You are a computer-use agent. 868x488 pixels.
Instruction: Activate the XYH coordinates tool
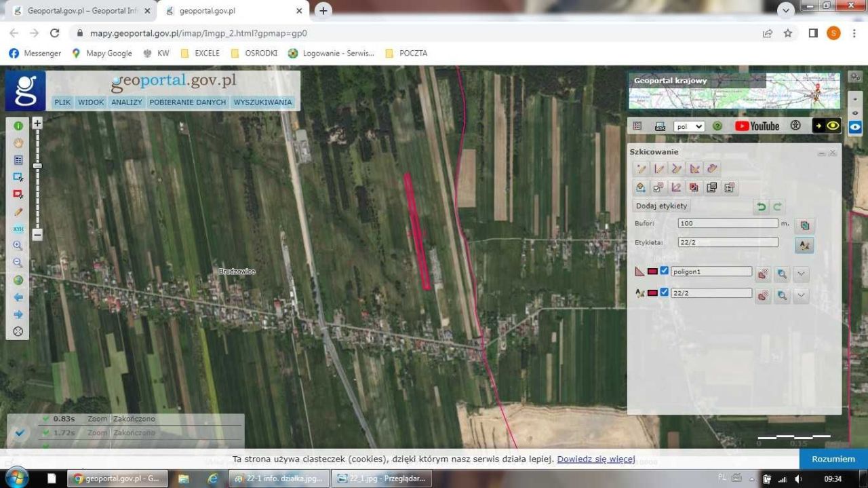(x=18, y=229)
